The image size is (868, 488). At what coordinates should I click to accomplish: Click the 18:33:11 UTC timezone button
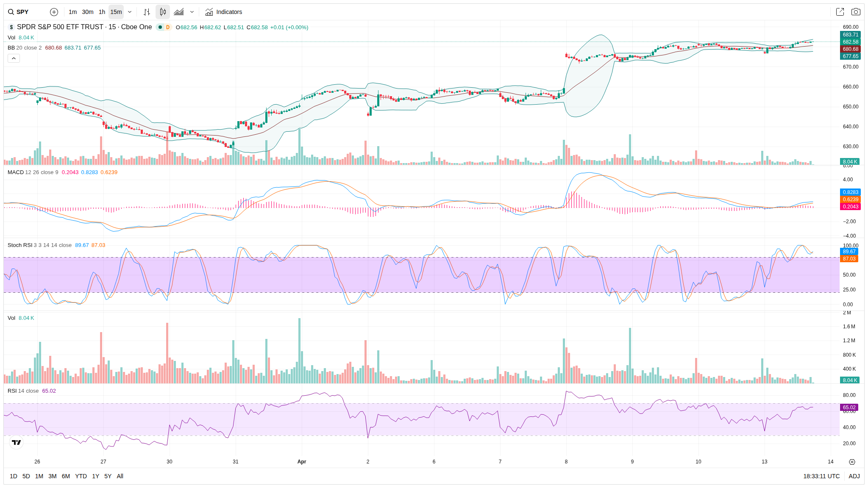821,476
